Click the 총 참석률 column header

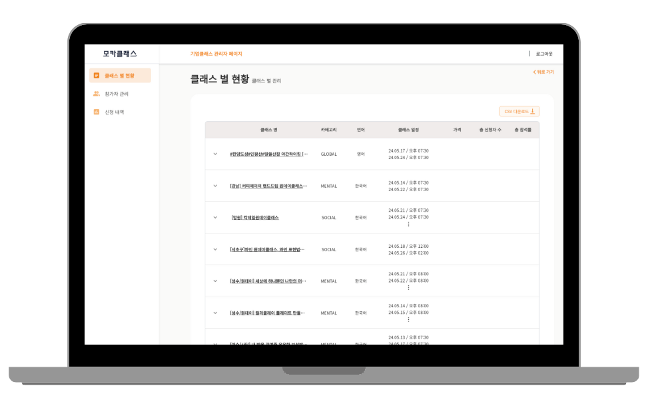pos(523,130)
